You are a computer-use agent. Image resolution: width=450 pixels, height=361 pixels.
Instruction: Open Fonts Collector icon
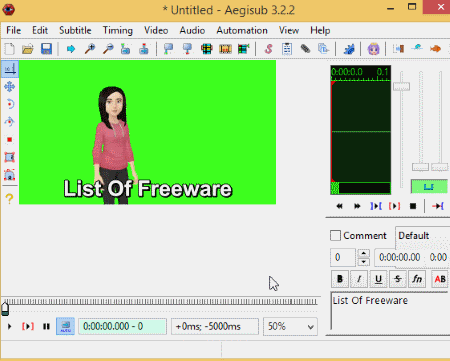[323, 49]
